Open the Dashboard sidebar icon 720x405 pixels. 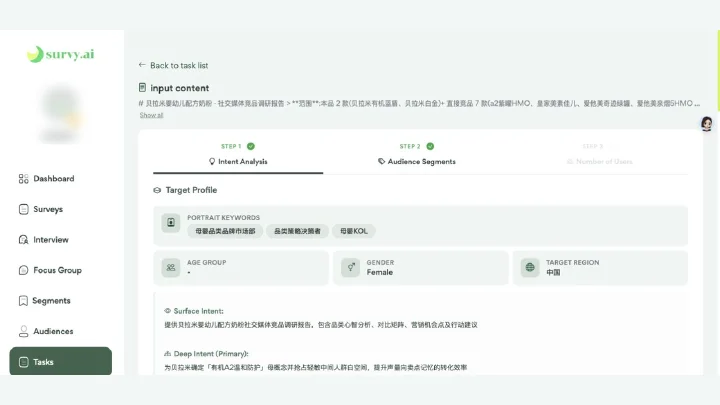[x=23, y=179]
